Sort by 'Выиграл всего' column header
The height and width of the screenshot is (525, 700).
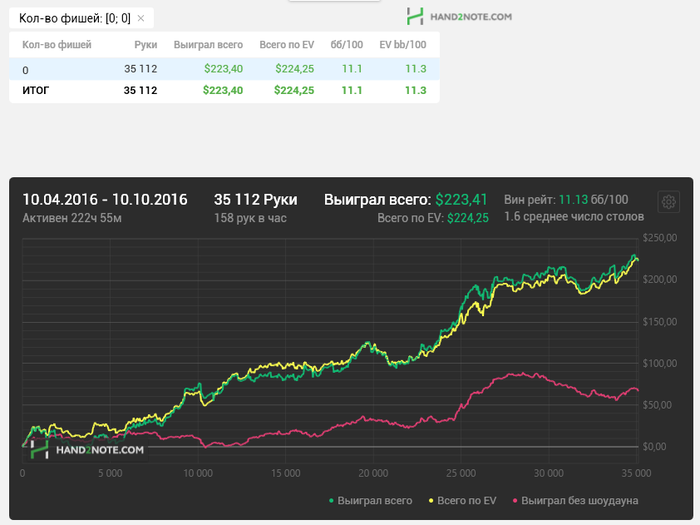(x=208, y=45)
